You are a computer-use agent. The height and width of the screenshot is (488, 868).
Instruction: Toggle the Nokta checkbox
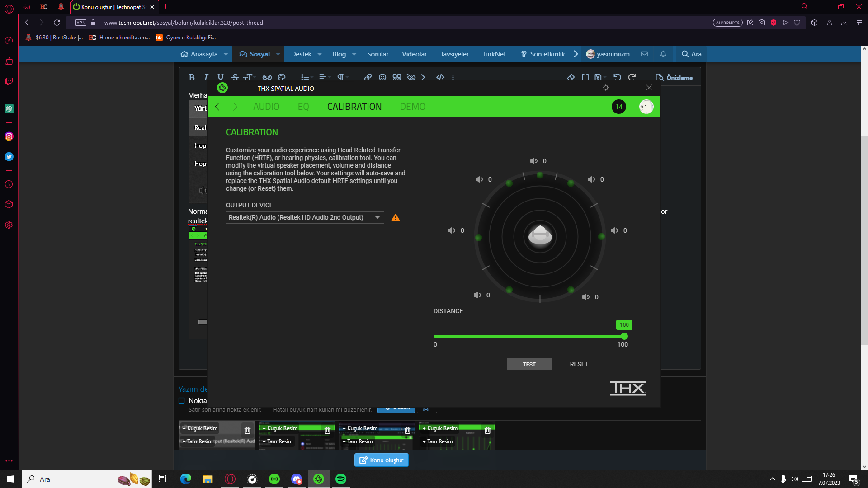pos(182,401)
